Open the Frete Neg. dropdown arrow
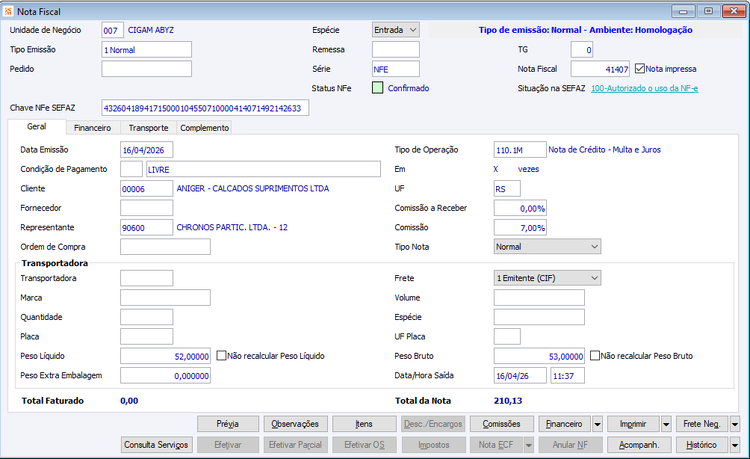750x459 pixels. [x=735, y=424]
